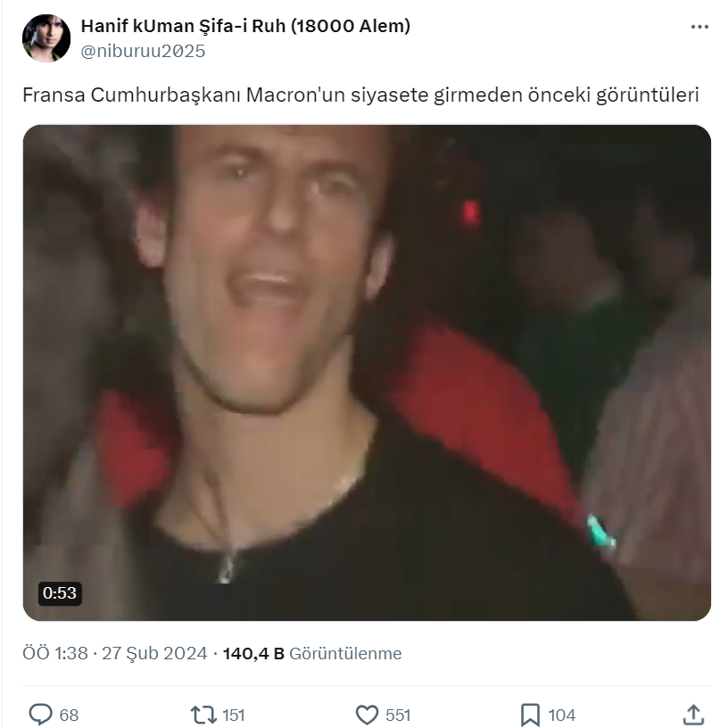728x728 pixels.
Task: Toggle the bookmark icon
Action: pos(530,715)
